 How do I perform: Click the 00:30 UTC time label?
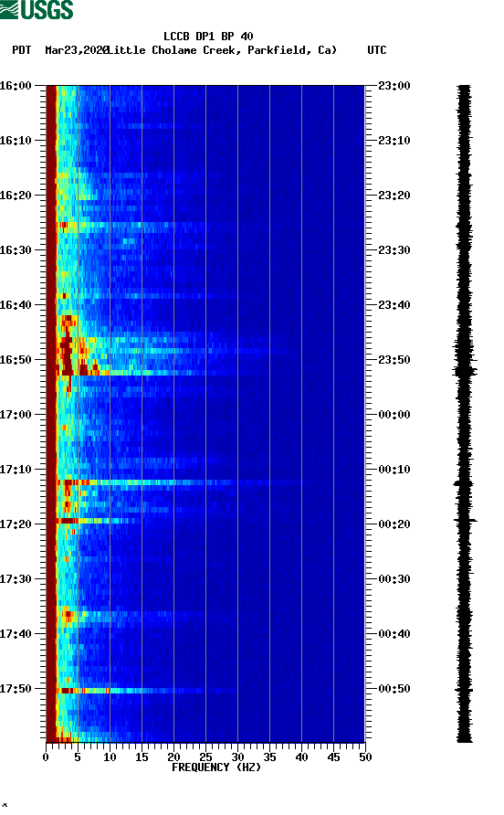point(394,579)
